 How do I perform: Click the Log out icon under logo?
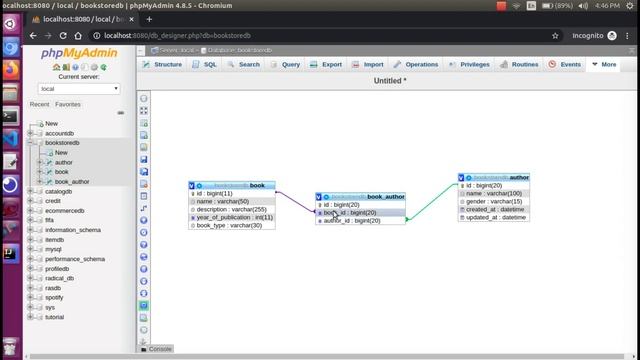coord(66,67)
